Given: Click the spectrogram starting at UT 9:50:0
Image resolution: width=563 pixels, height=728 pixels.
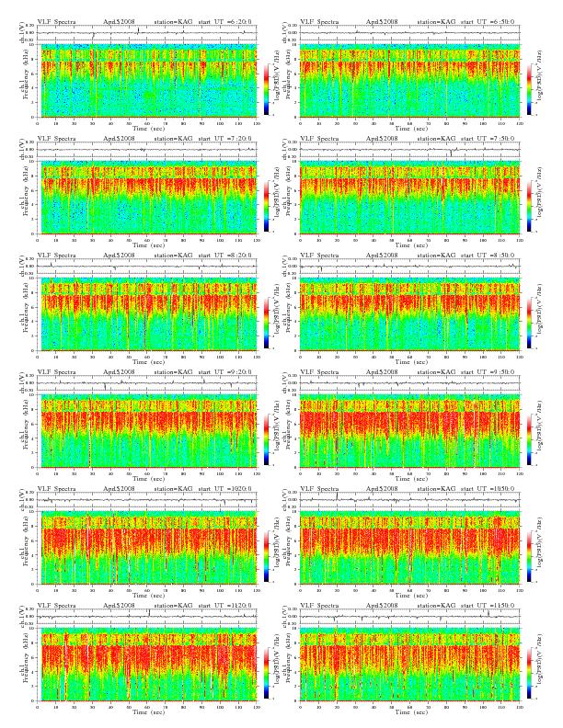Looking at the screenshot, I should [x=409, y=431].
